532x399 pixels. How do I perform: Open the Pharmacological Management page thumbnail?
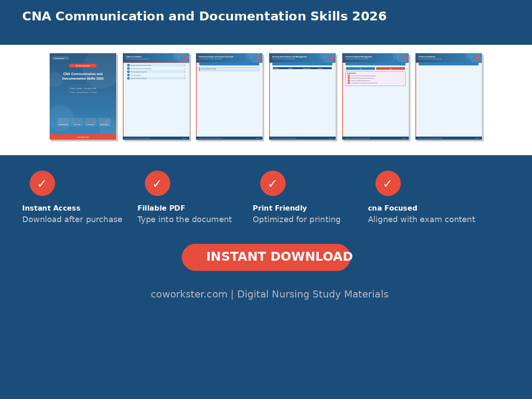[376, 97]
